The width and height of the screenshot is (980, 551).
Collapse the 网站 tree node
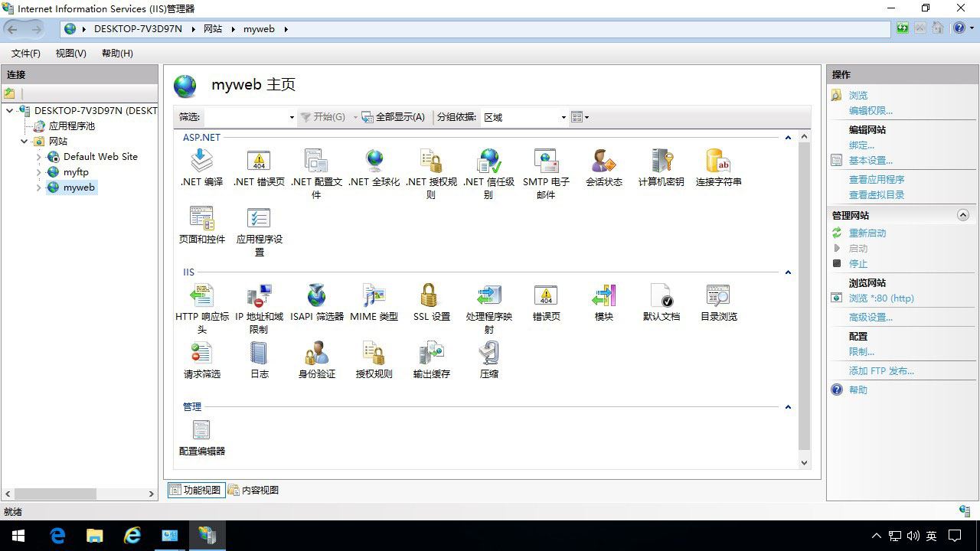click(24, 142)
